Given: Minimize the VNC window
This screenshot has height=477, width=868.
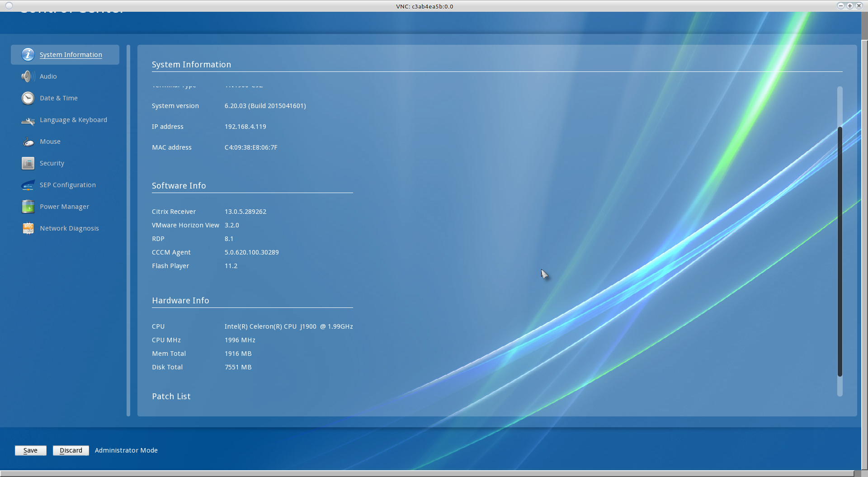Looking at the screenshot, I should point(840,6).
